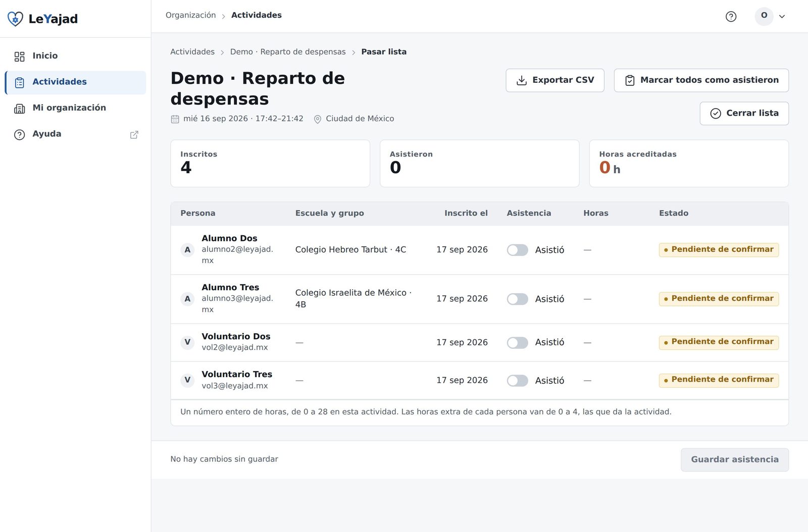Viewport: 808px width, 532px height.
Task: Click the Mi organización building icon
Action: coord(20,109)
